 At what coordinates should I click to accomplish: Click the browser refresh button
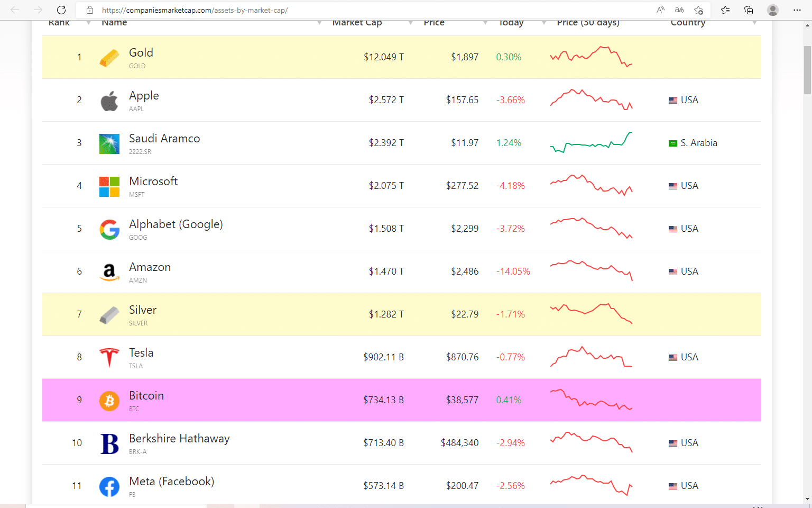[x=61, y=10]
